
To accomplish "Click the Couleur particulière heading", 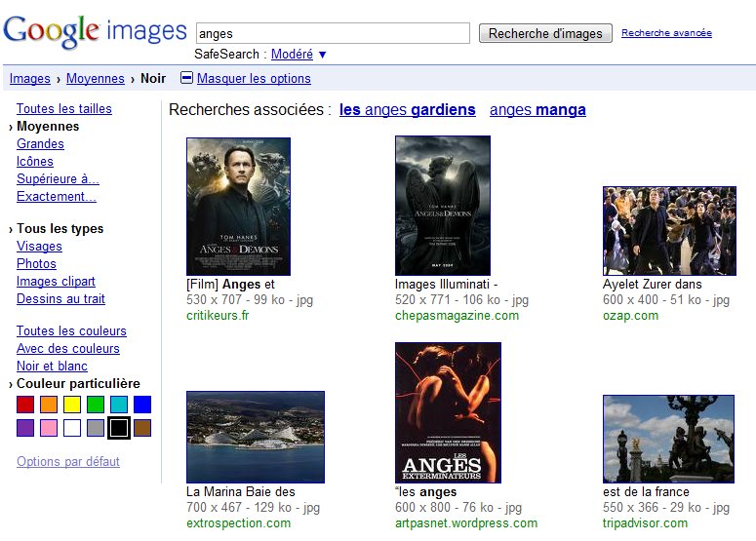I will 78,383.
